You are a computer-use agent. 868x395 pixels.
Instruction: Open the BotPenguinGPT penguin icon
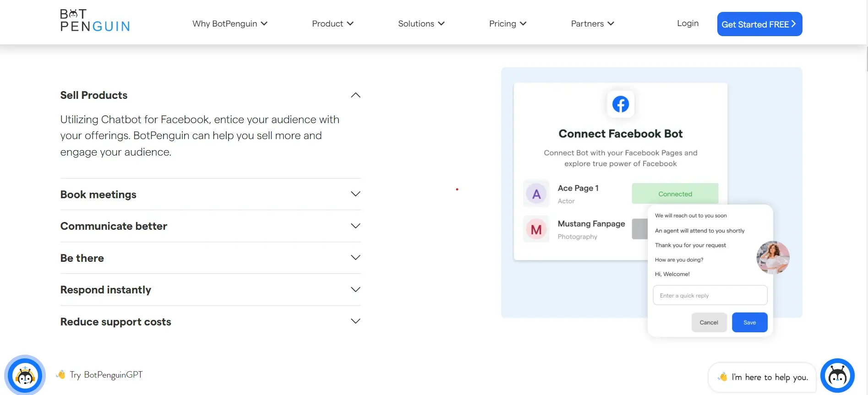(x=25, y=375)
